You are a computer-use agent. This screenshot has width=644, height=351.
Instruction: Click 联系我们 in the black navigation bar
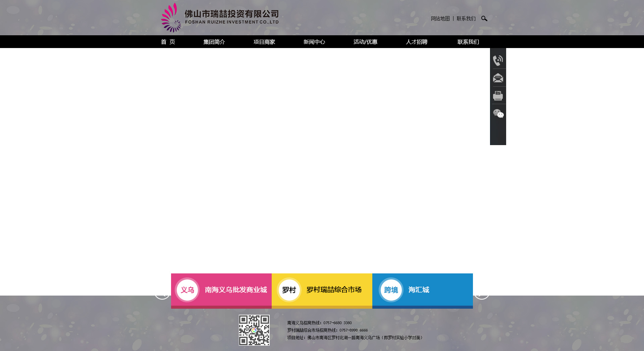pyautogui.click(x=468, y=42)
